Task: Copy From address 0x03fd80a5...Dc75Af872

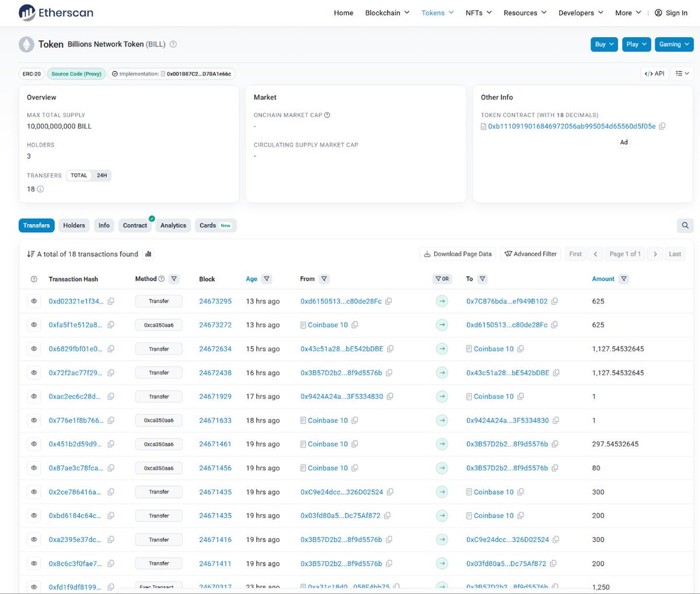Action: (x=387, y=516)
